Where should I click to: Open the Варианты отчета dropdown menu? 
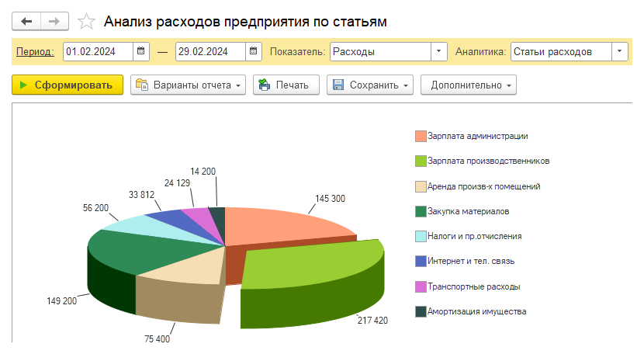[188, 85]
